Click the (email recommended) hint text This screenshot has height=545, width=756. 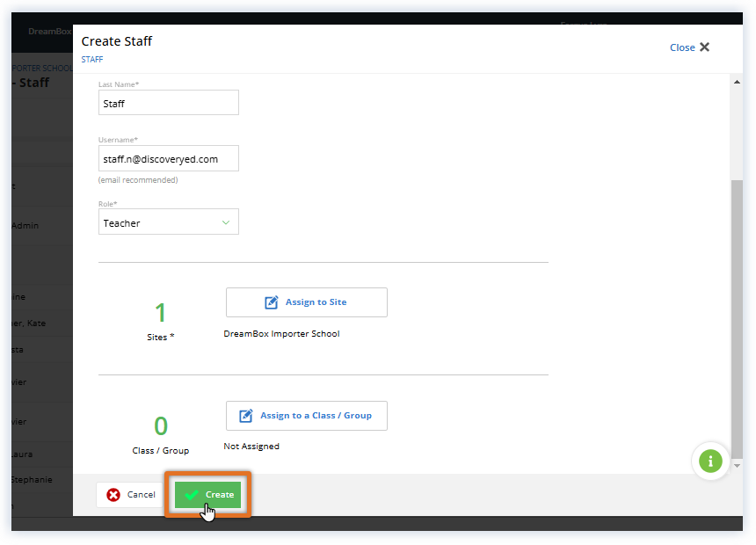(138, 180)
